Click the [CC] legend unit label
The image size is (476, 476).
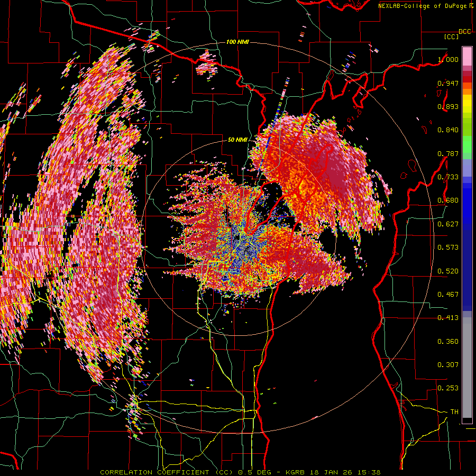coord(451,36)
